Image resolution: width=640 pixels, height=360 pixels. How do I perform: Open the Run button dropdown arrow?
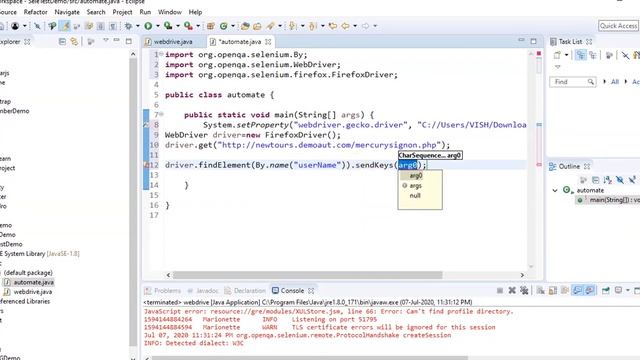(x=158, y=26)
